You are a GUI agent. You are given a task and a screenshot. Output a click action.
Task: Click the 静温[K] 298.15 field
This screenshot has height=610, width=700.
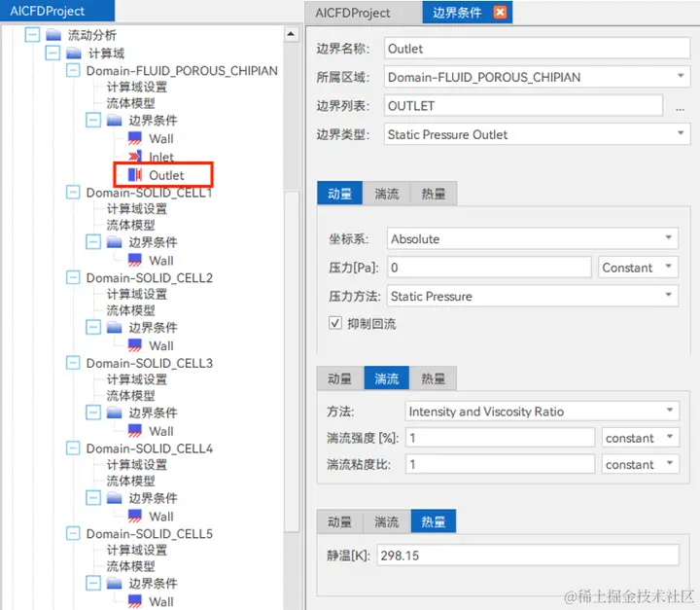pos(528,556)
